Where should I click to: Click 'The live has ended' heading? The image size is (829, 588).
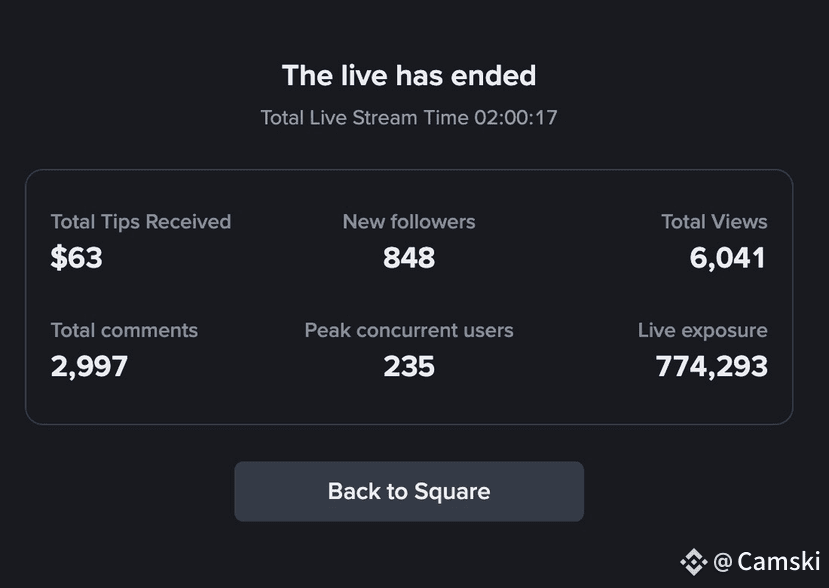point(409,75)
